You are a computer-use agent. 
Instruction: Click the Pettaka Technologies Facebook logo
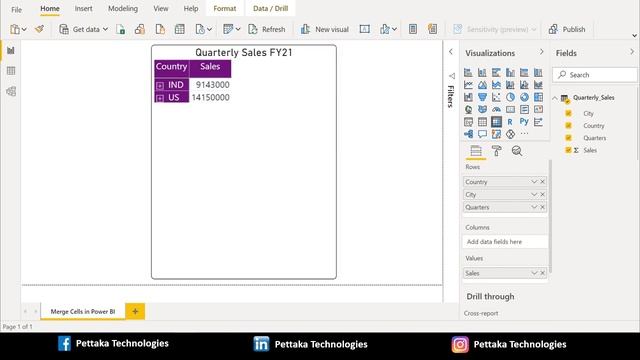[64, 344]
